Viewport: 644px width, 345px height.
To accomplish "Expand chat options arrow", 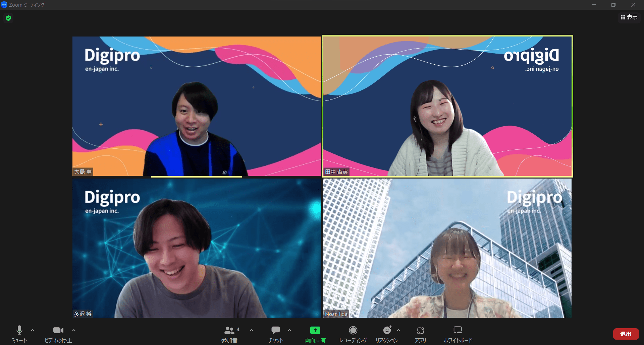I will (289, 330).
